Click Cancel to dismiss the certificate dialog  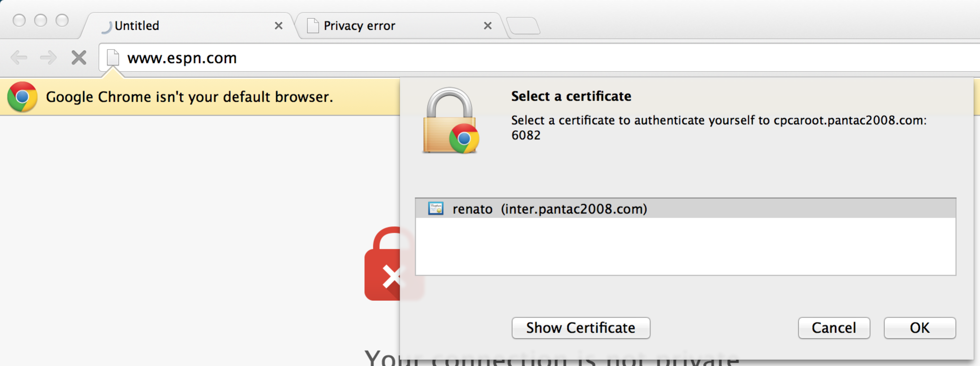[834, 328]
